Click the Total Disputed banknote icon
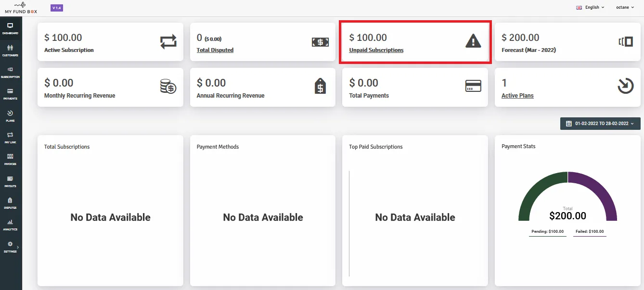Image resolution: width=644 pixels, height=290 pixels. point(320,42)
